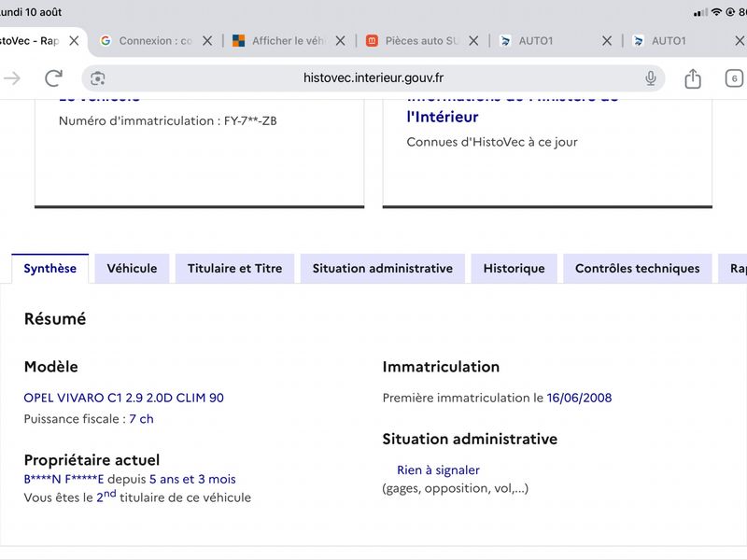Close the first AUTO1 tab

(x=607, y=41)
